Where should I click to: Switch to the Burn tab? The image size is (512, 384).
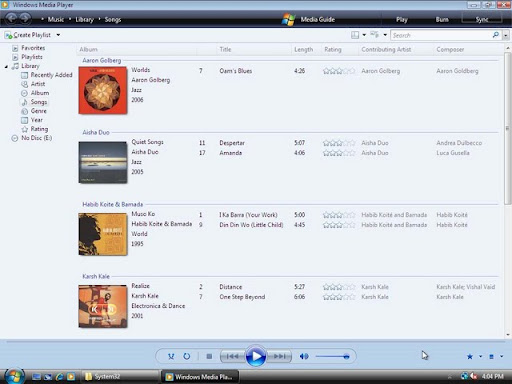(x=442, y=19)
